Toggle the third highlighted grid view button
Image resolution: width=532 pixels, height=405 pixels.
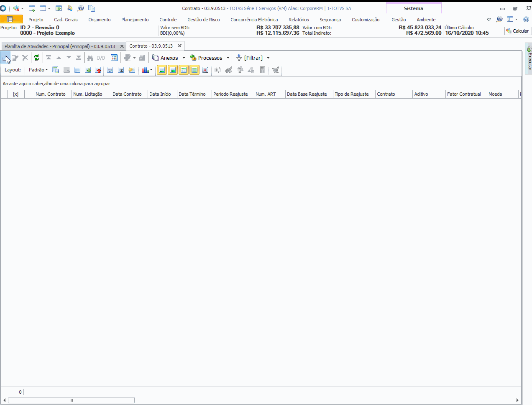tap(184, 70)
